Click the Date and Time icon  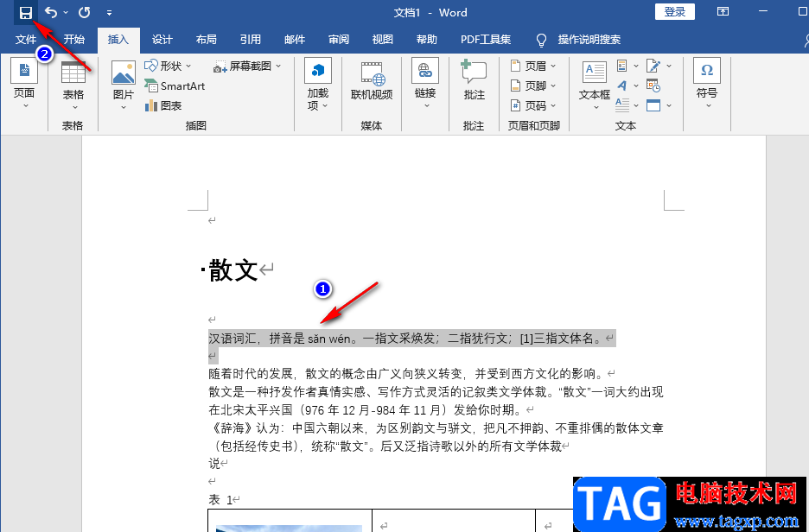[653, 85]
